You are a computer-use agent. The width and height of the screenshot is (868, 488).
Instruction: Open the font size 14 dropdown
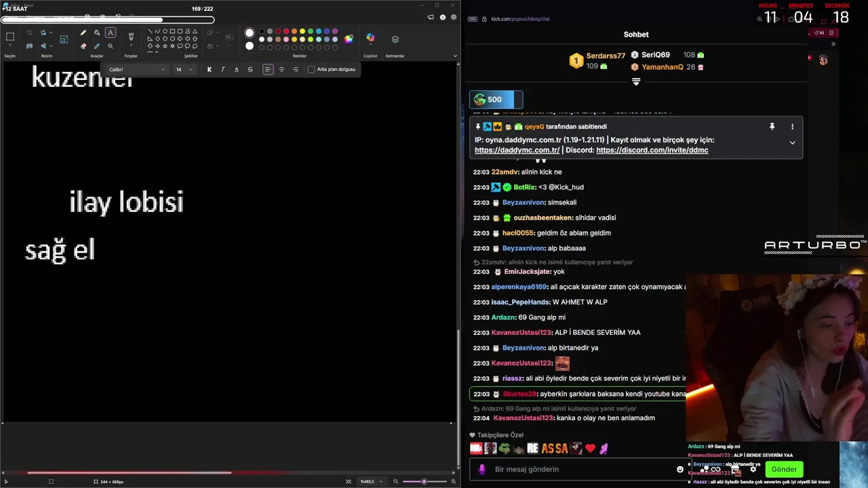click(184, 69)
